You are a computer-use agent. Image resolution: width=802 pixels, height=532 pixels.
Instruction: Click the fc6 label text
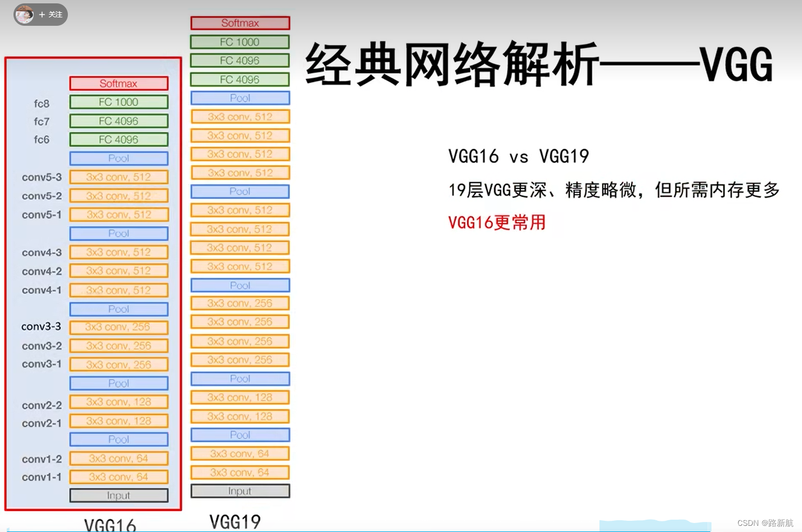41,140
